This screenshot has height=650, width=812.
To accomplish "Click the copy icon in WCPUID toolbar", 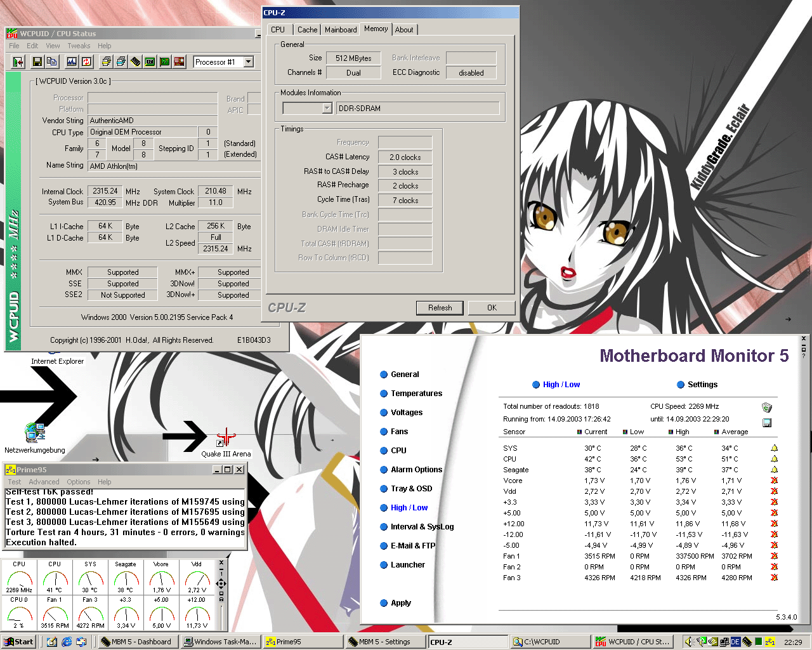I will pos(52,62).
